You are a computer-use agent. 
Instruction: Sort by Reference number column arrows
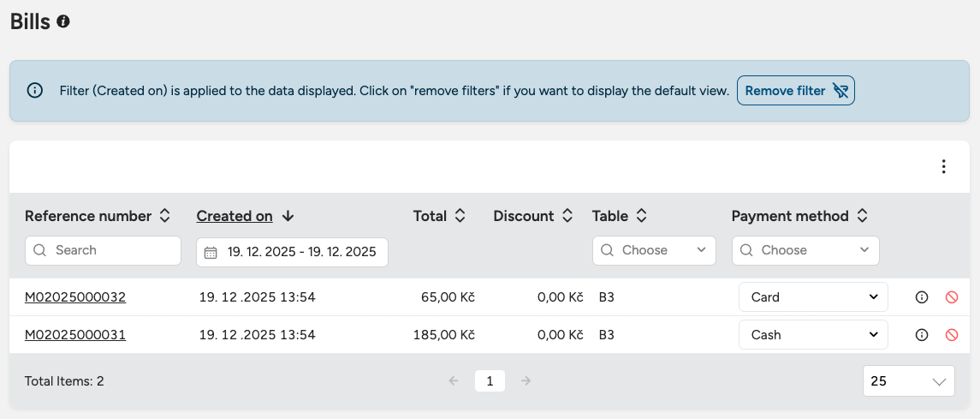165,216
